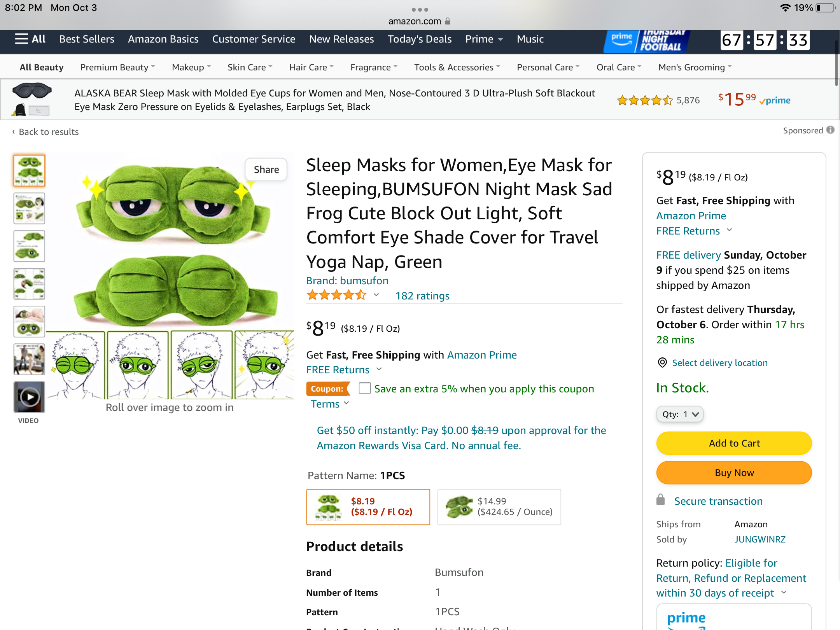This screenshot has height=630, width=840.
Task: Open the 182 ratings link
Action: [422, 296]
